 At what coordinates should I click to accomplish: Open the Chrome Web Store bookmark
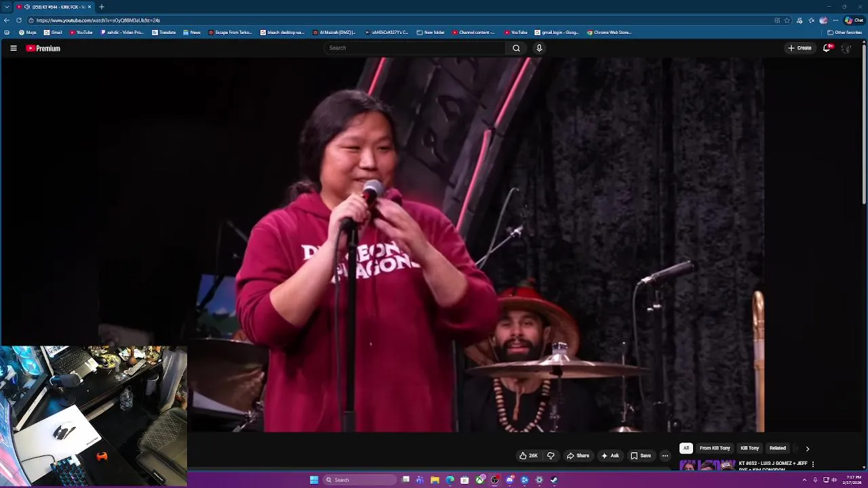[610, 33]
